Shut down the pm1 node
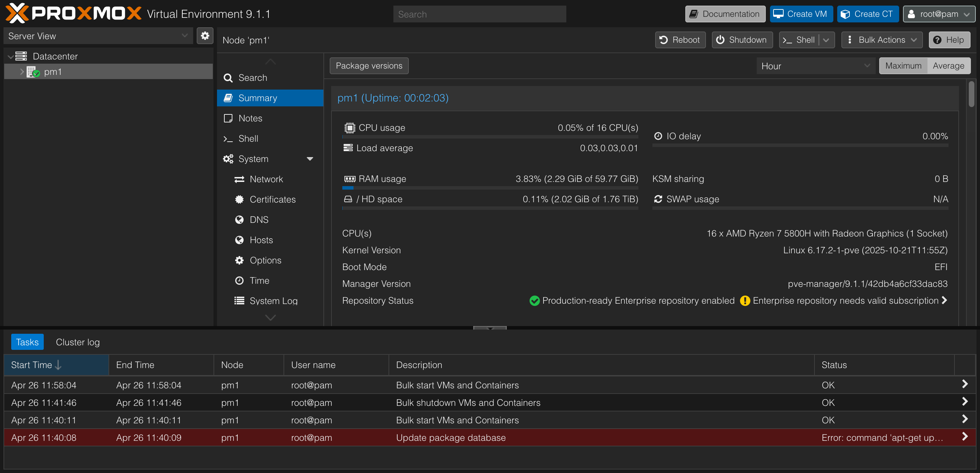980x473 pixels. point(742,40)
